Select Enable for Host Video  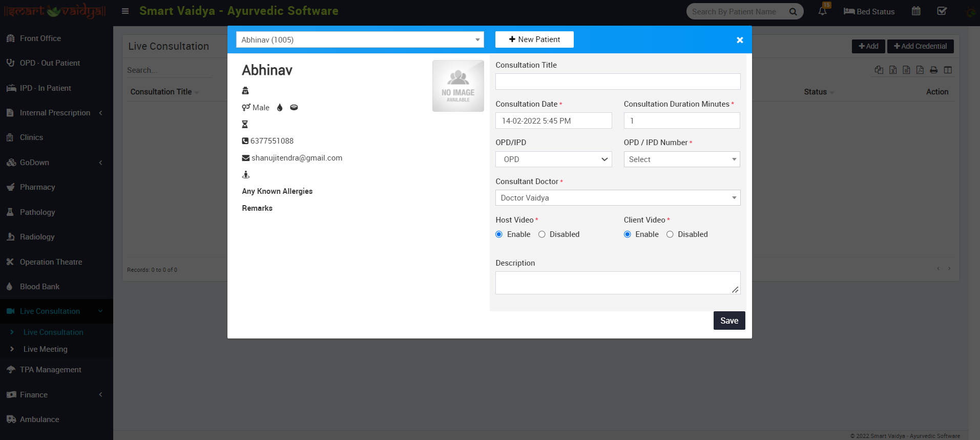point(499,234)
